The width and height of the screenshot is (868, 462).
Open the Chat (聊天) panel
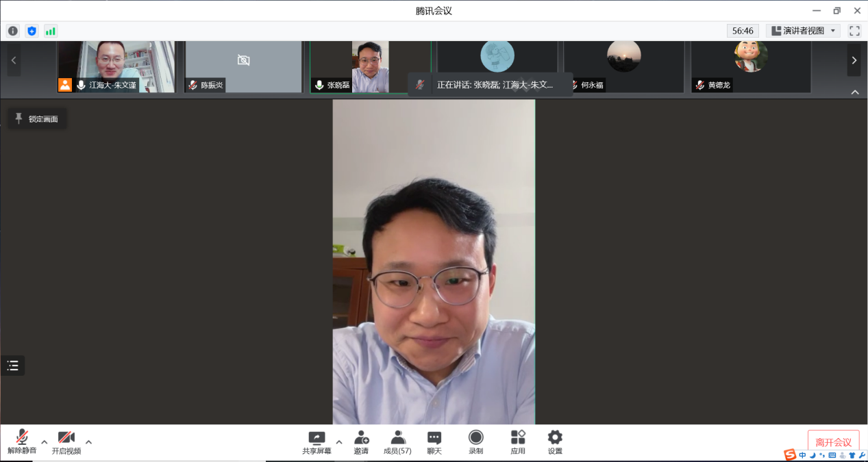[x=434, y=442]
